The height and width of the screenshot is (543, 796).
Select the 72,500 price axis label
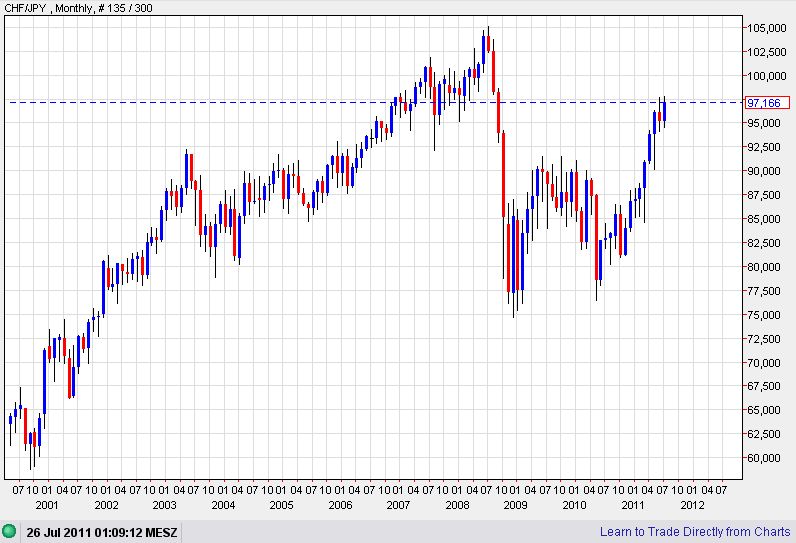click(764, 338)
